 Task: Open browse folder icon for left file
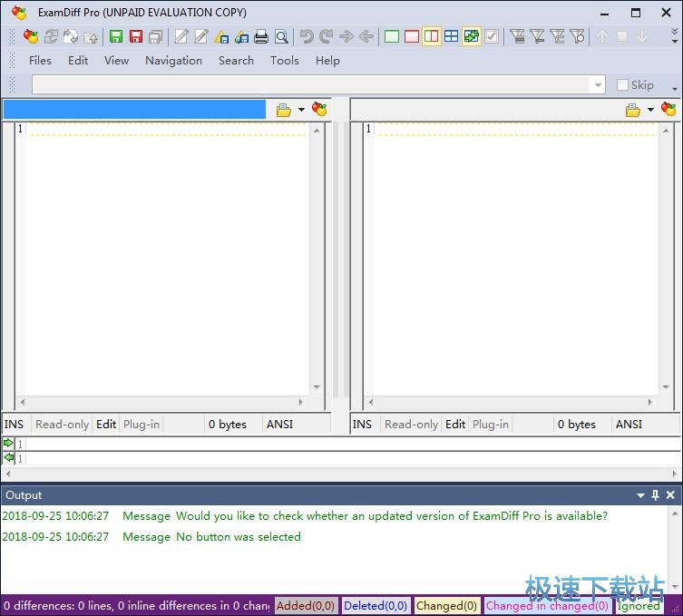(x=283, y=110)
